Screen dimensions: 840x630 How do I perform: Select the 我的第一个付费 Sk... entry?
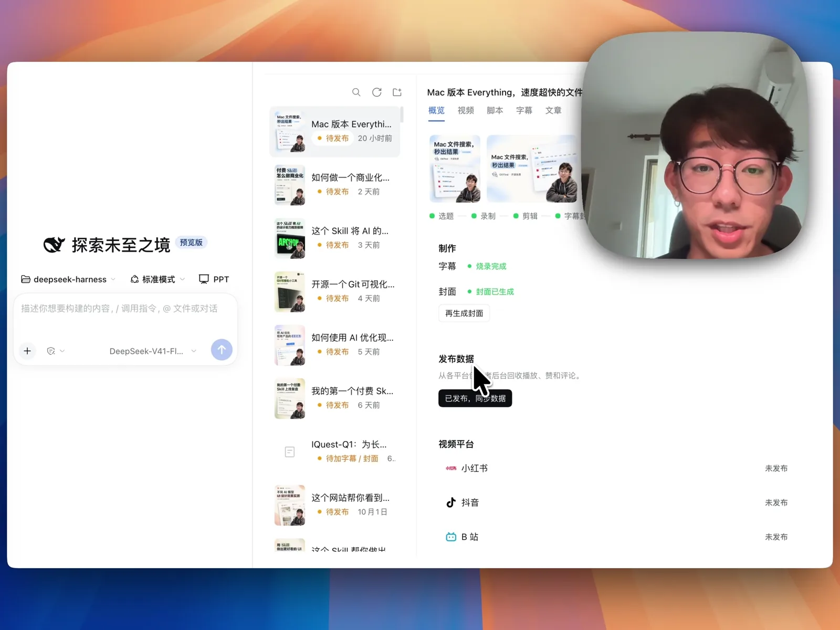[335, 398]
